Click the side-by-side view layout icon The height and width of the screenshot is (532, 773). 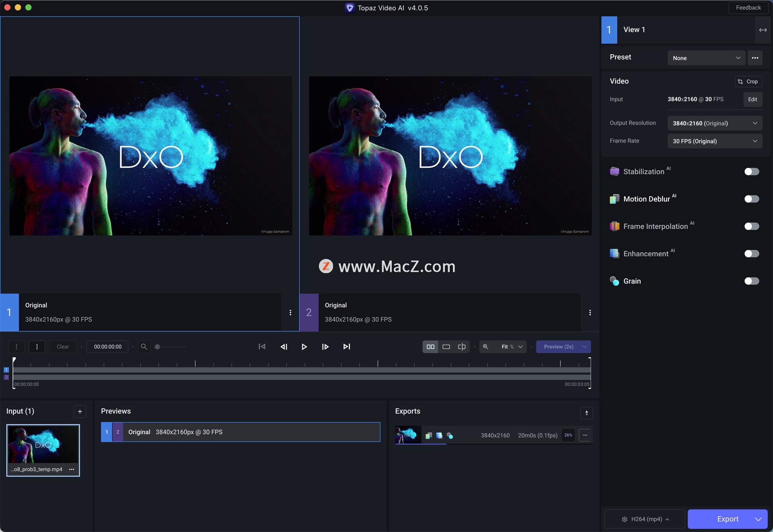click(430, 347)
